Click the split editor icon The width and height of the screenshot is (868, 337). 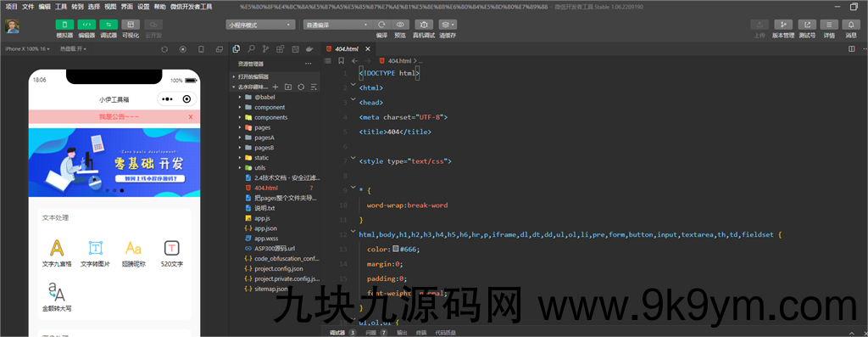click(851, 48)
